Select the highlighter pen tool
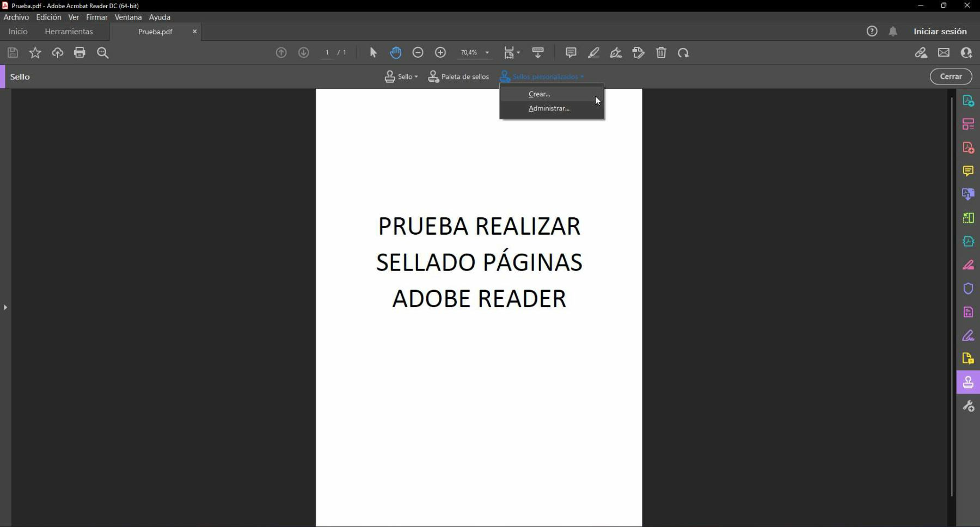The height and width of the screenshot is (527, 980). point(593,53)
